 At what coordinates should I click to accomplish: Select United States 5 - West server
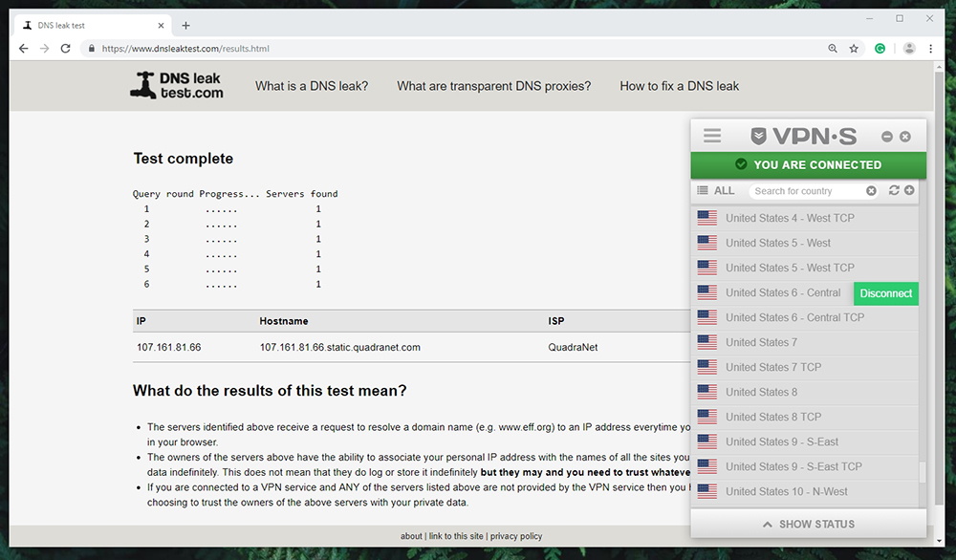[x=806, y=243]
